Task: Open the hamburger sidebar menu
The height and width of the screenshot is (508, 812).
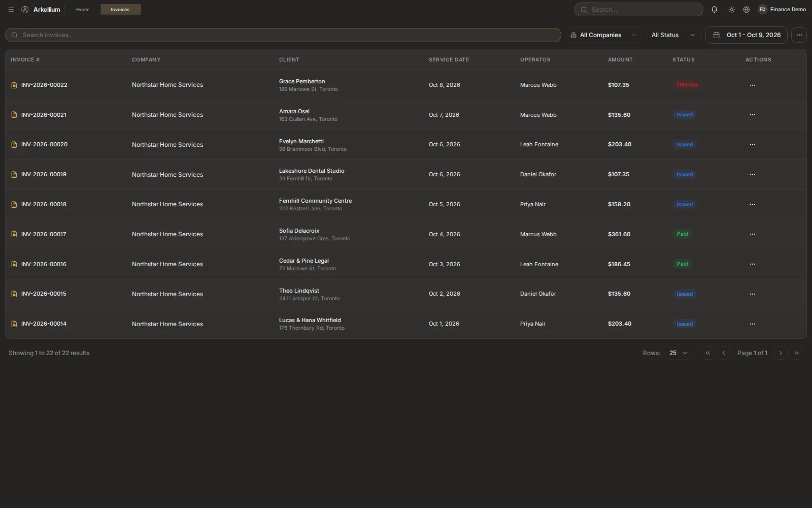Action: [11, 10]
